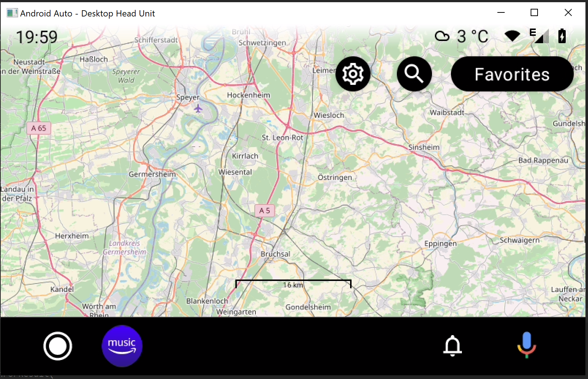Open the search magnifier icon

[414, 74]
